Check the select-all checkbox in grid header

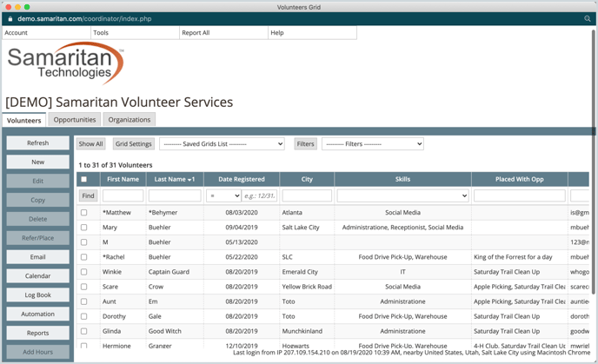(84, 180)
